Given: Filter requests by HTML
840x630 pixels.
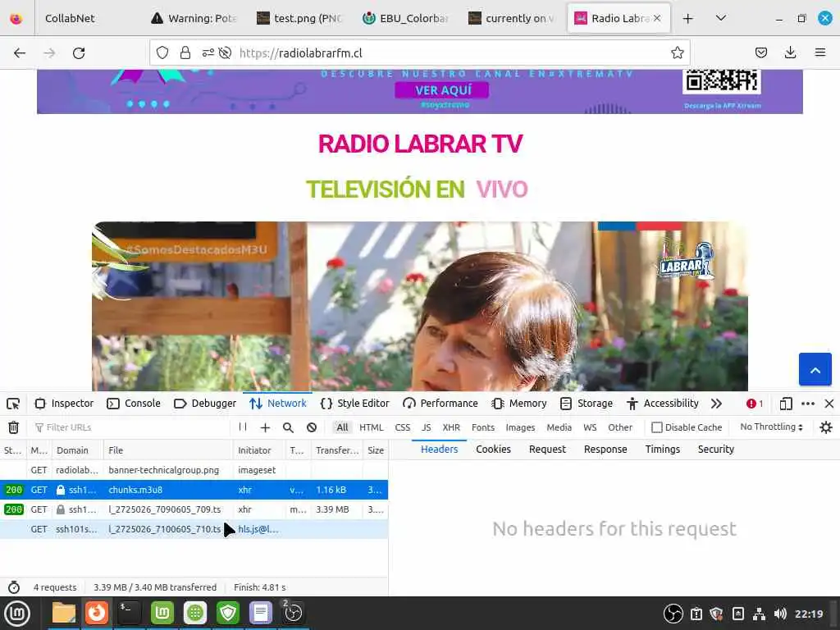Looking at the screenshot, I should pos(372,427).
